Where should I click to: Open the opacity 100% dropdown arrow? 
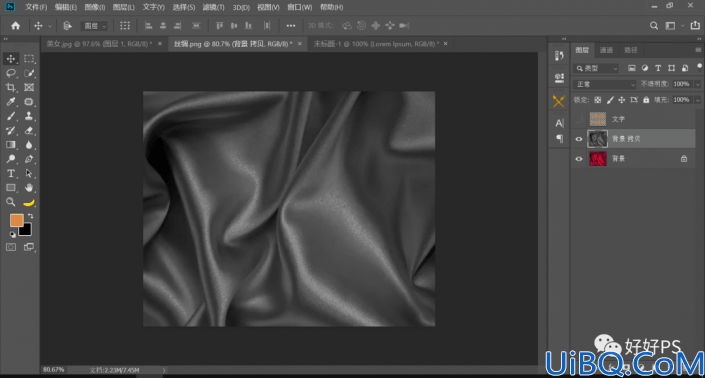[x=697, y=84]
